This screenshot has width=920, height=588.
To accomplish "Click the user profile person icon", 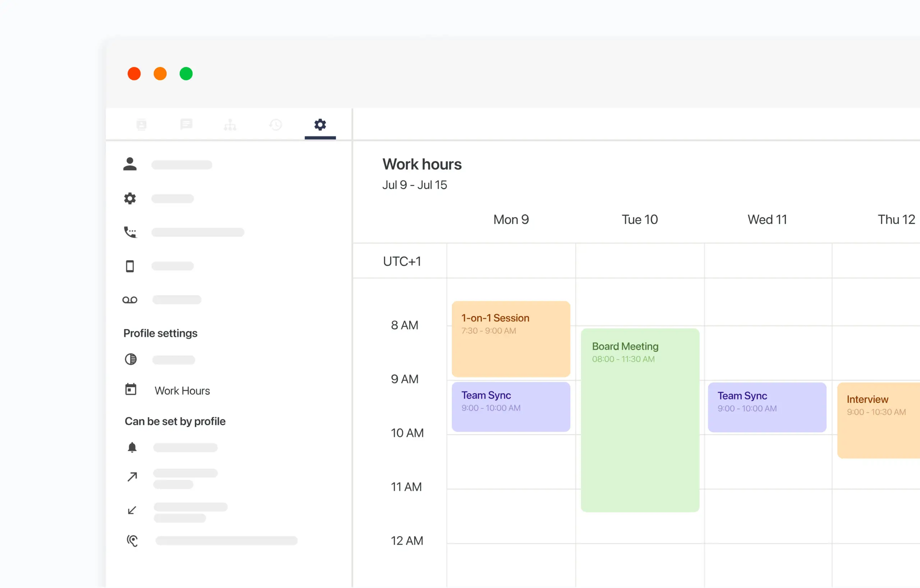I will pyautogui.click(x=130, y=165).
